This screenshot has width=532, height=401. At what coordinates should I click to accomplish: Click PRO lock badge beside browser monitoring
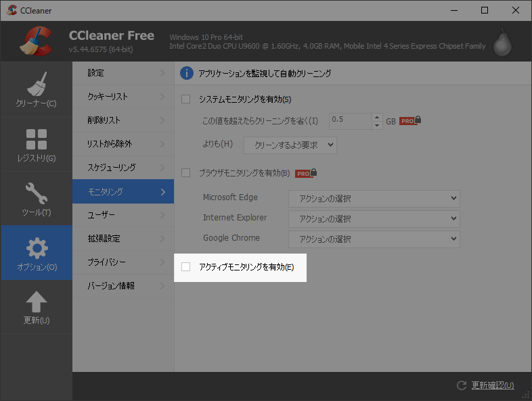(x=306, y=173)
